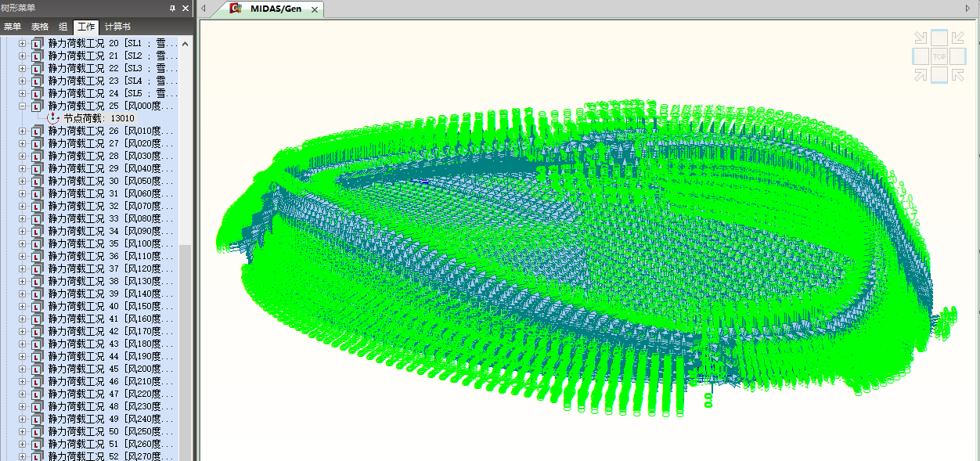980x461 pixels.
Task: Expand 静力荷载工况 20 [SL1] node
Action: [23, 43]
